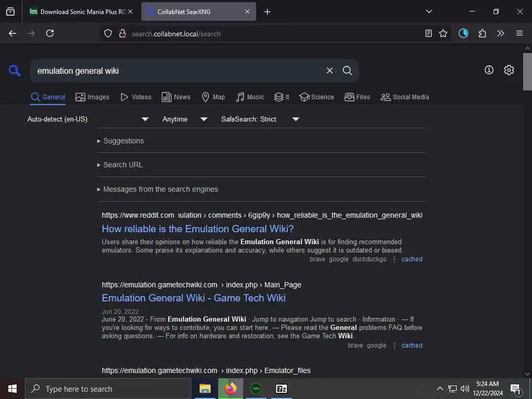532x399 pixels.
Task: Click the address bar URL
Action: [176, 34]
